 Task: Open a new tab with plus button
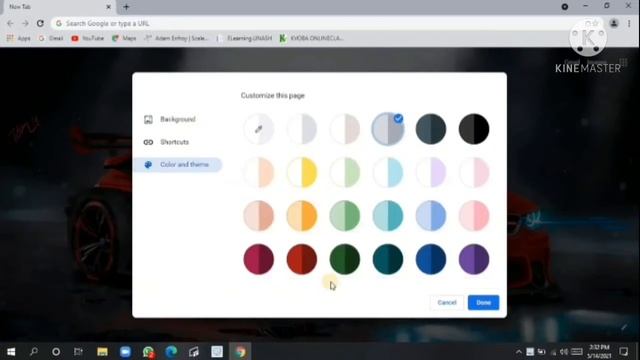(126, 7)
